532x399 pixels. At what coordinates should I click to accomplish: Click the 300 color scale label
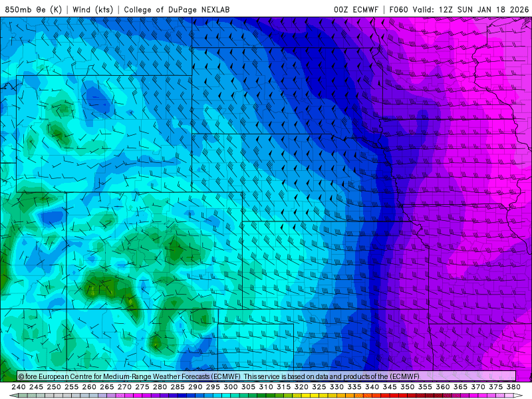click(230, 387)
